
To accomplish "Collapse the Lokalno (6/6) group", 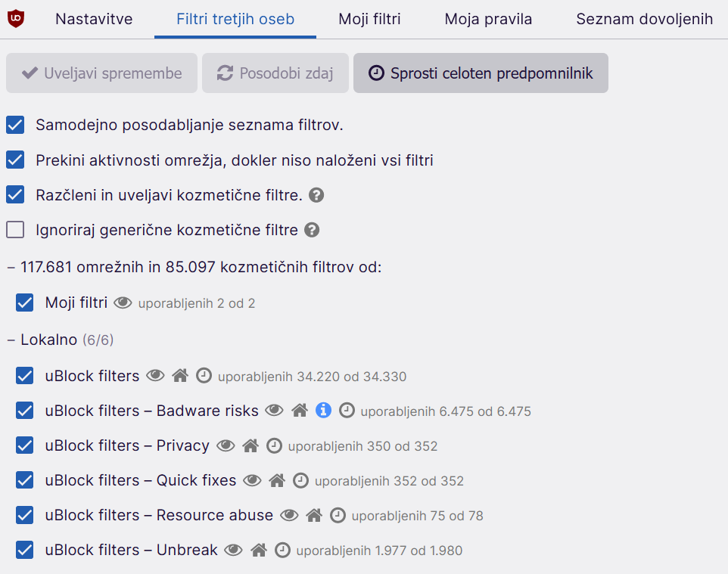I will (x=11, y=340).
